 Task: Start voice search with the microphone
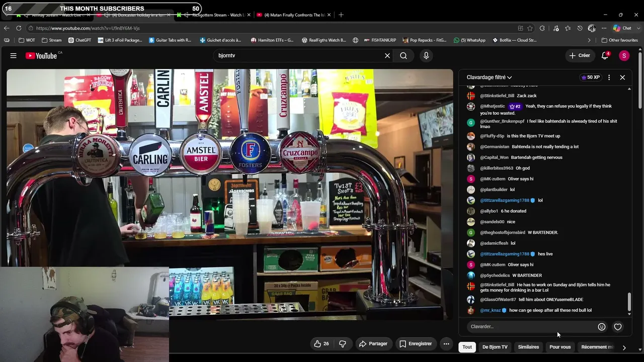click(x=426, y=56)
